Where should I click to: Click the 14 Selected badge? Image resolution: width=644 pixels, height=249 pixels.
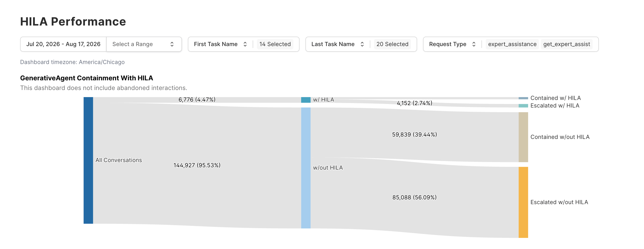click(275, 44)
